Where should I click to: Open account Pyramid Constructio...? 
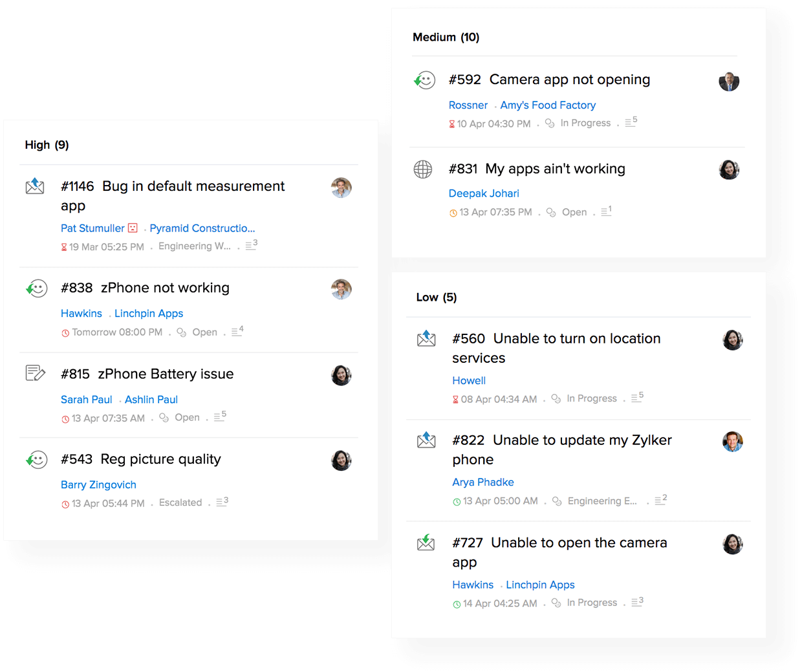click(202, 228)
